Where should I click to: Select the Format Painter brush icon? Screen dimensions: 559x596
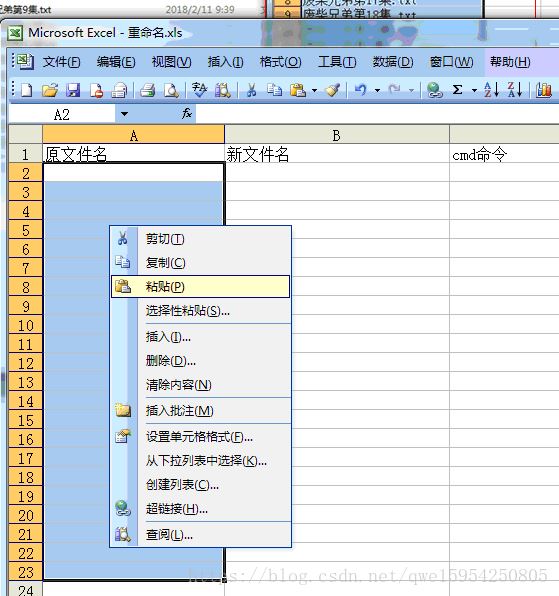[333, 90]
